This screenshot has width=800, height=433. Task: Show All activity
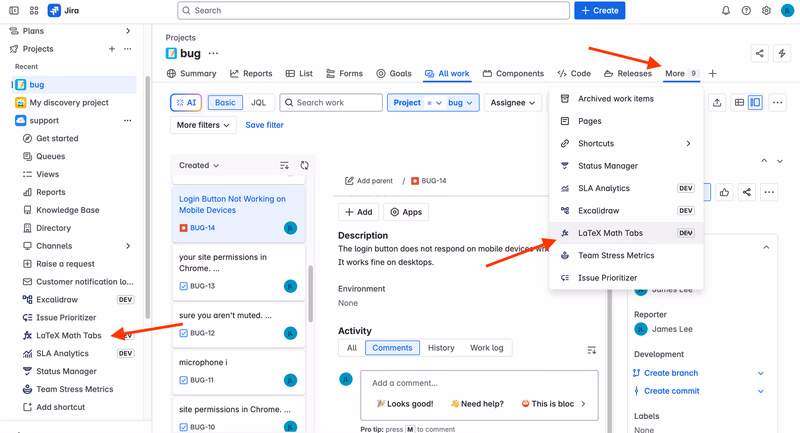tap(352, 348)
